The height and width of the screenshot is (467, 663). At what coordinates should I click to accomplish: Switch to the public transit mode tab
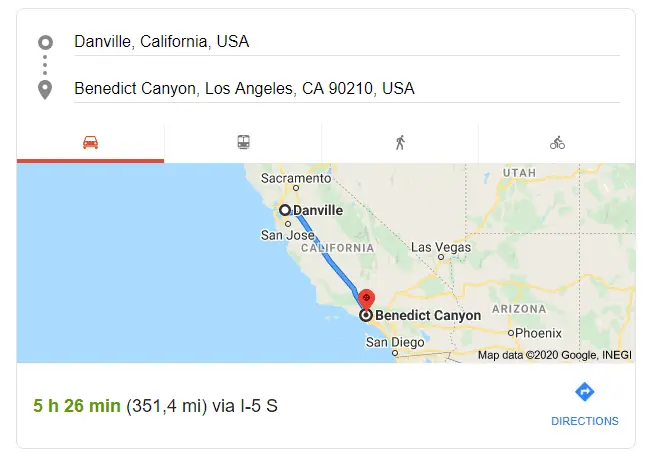click(x=243, y=142)
